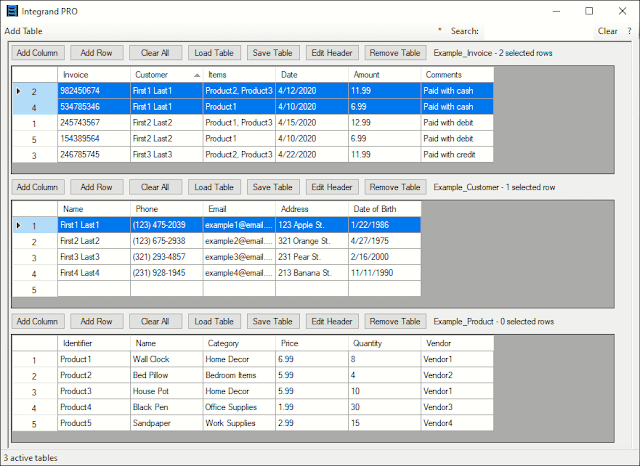Click date cell 4/15/2020
This screenshot has width=640, height=466.
coord(312,122)
